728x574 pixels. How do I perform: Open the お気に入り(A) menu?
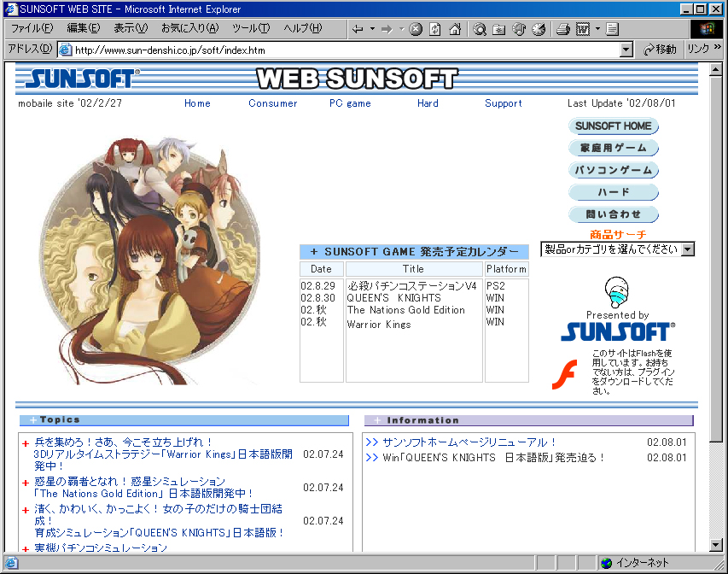pos(189,28)
